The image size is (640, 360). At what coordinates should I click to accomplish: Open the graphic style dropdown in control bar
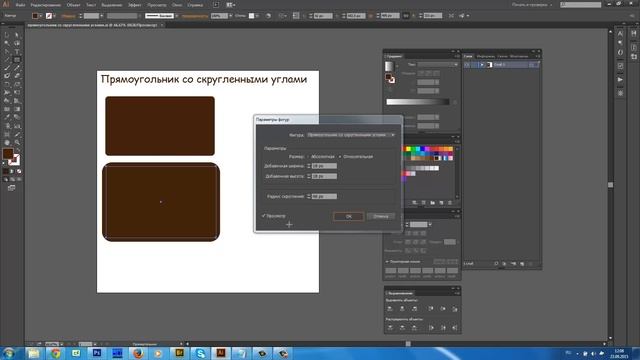[x=257, y=16]
